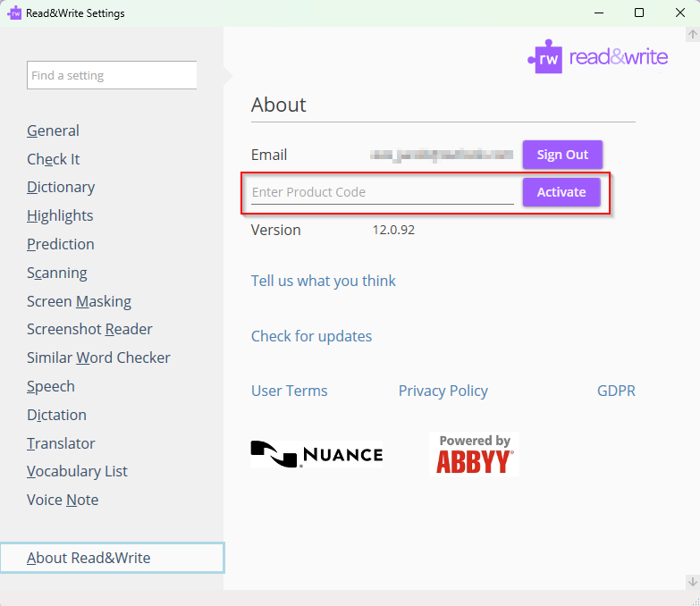
Task: Focus the Find a setting search box
Action: (112, 75)
